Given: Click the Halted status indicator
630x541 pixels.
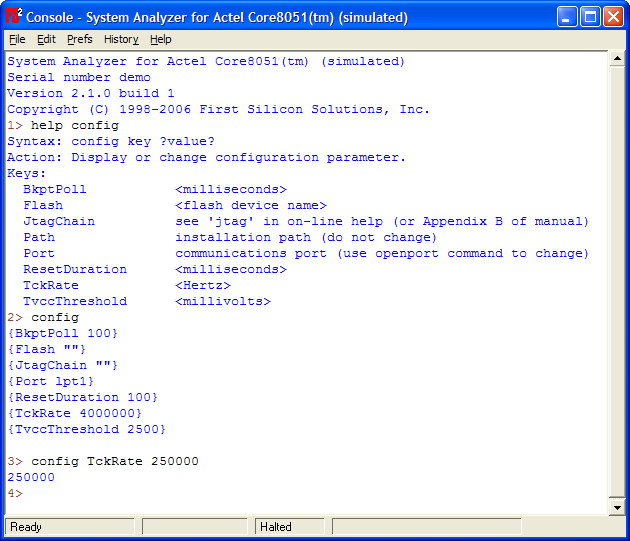Looking at the screenshot, I should (289, 527).
